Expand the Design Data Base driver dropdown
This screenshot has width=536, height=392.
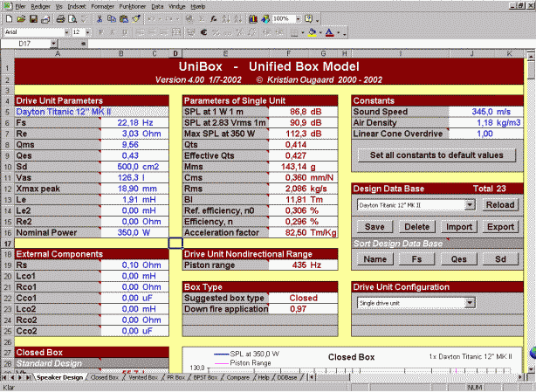tap(470, 204)
